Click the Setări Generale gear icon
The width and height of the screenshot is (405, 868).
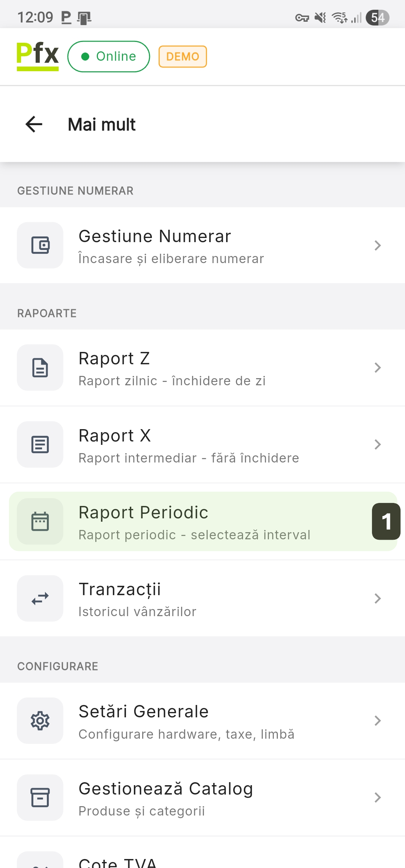pyautogui.click(x=40, y=721)
